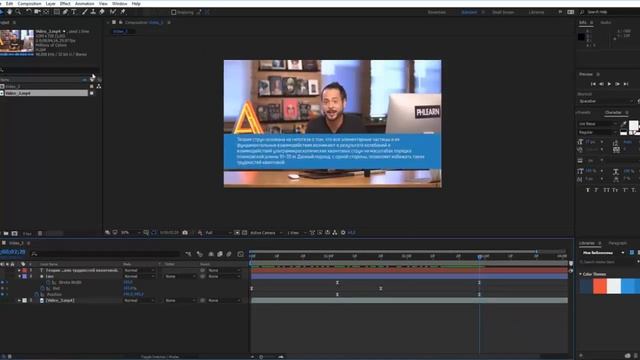This screenshot has width=640, height=360.
Task: Select the Clone Stamp tool
Action: (93, 12)
